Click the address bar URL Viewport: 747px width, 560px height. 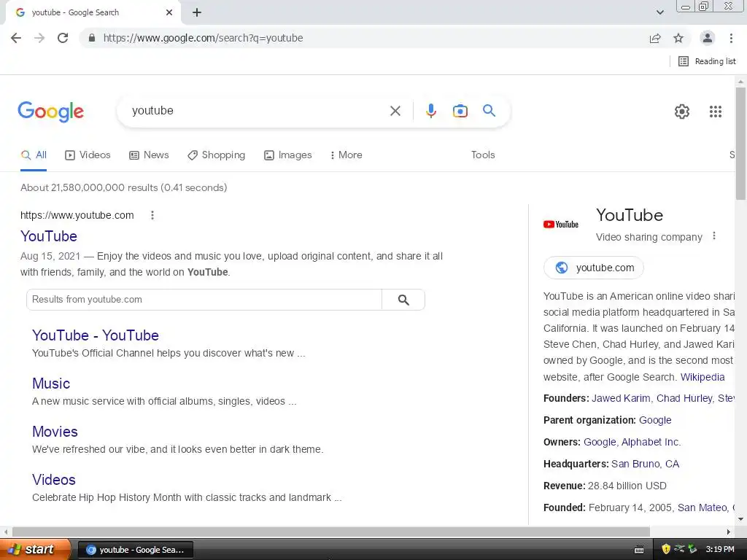click(x=203, y=38)
